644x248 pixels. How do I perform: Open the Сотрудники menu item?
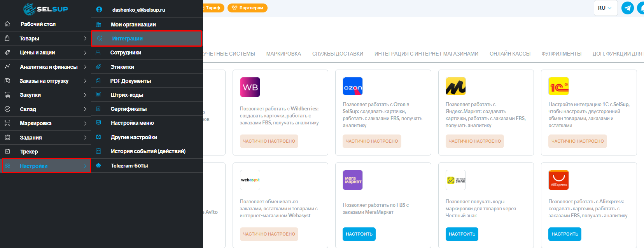click(147, 52)
